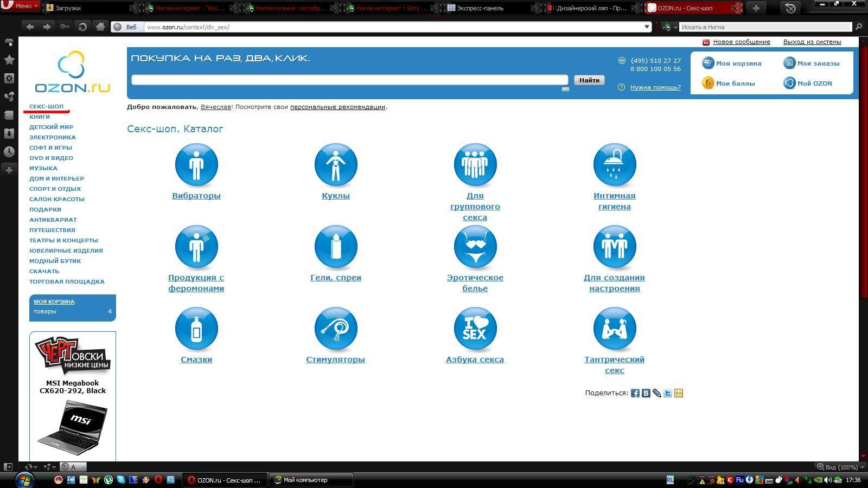Click the Найти search button

pyautogui.click(x=589, y=80)
